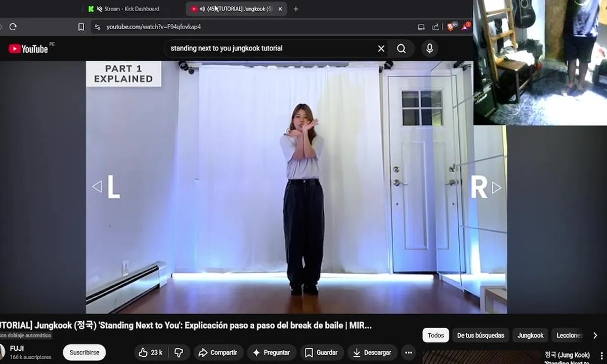Click the magnifier search button
The image size is (607, 364).
click(401, 49)
